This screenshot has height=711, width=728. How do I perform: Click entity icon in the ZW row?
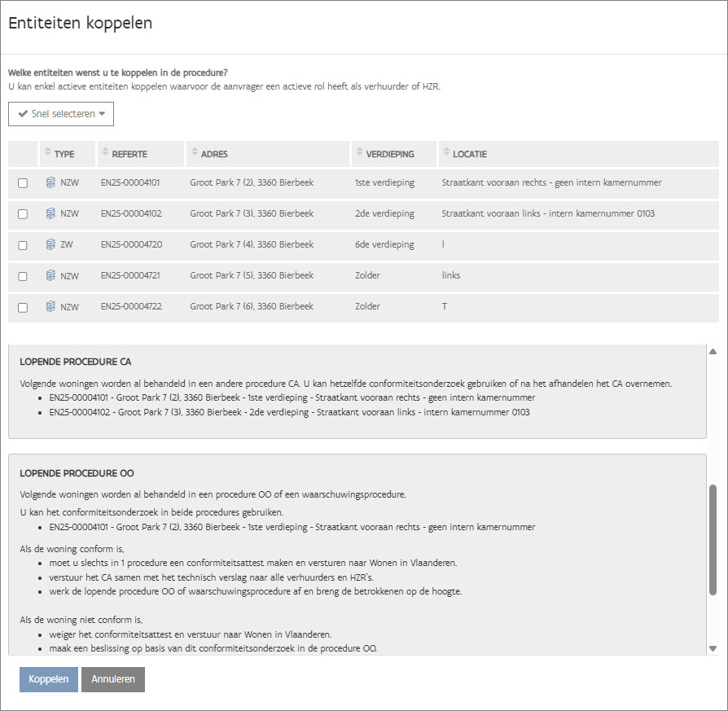(50, 245)
